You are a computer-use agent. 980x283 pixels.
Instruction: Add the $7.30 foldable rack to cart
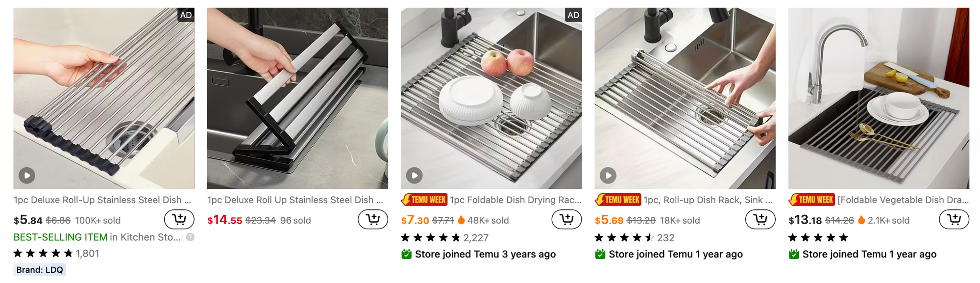(566, 219)
